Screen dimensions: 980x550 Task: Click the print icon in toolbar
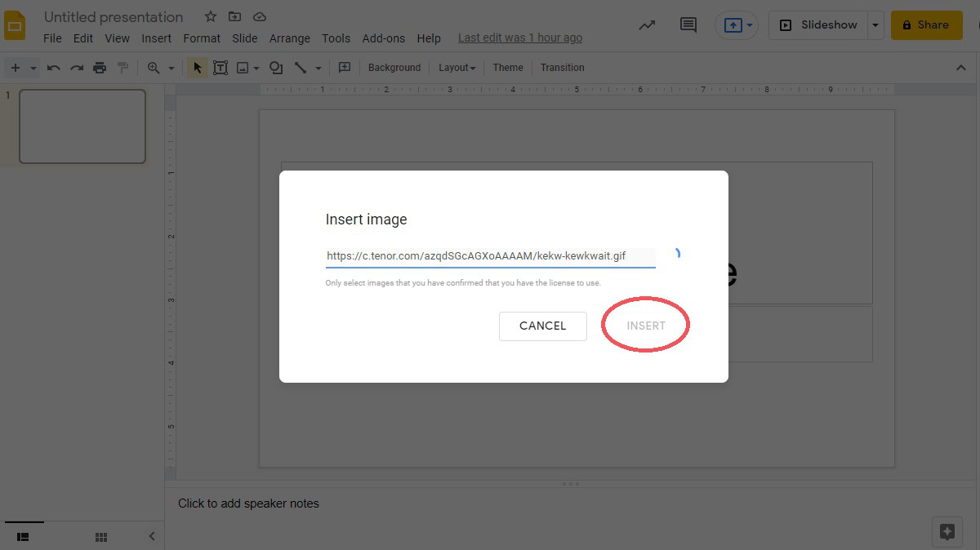100,68
